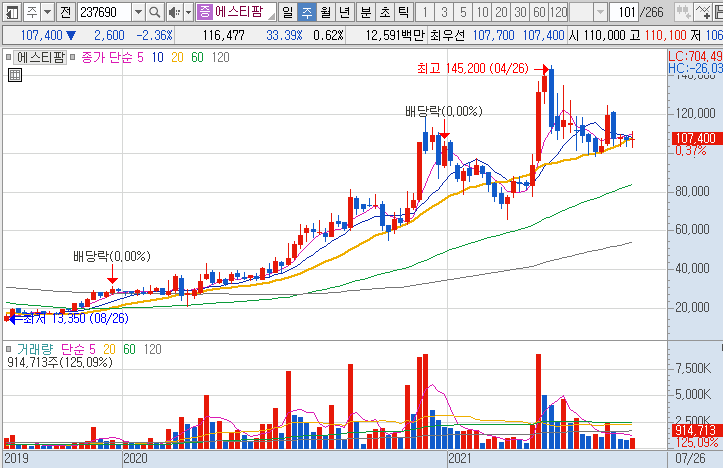Click the volume 단순 5 legend label
This screenshot has width=723, height=468.
(78, 349)
